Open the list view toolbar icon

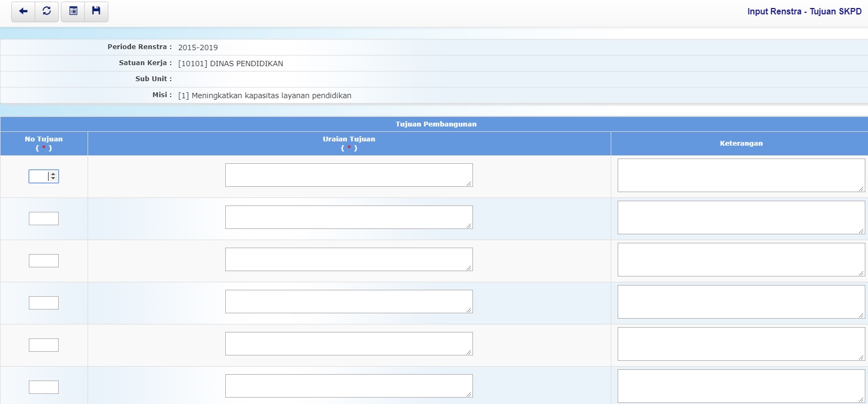(x=73, y=11)
